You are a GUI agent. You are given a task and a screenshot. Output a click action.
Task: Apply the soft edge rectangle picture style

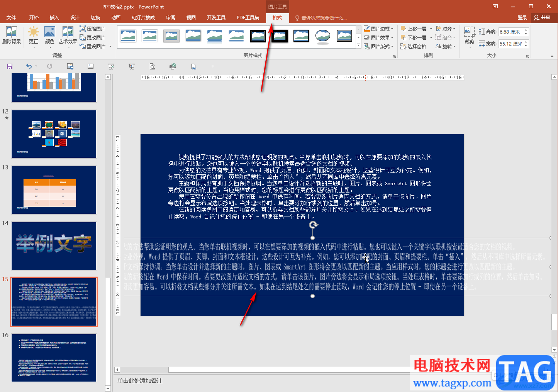tap(236, 36)
